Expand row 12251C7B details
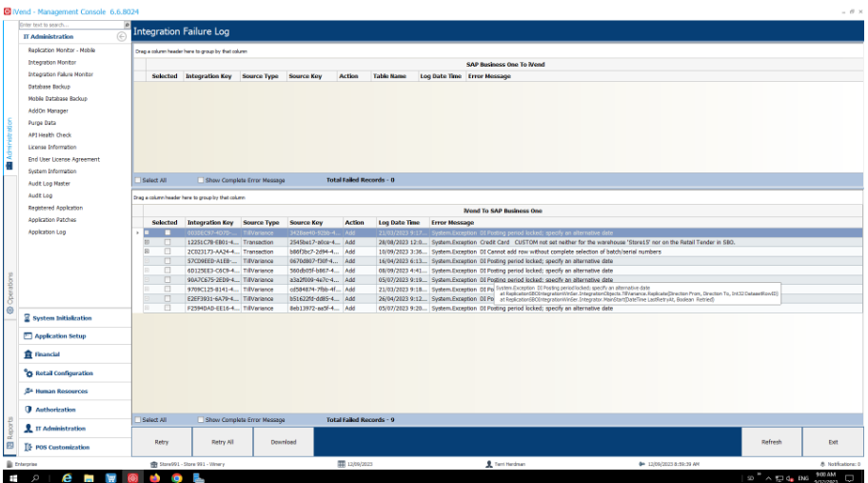Screen dimensions: 868x483 [147, 242]
